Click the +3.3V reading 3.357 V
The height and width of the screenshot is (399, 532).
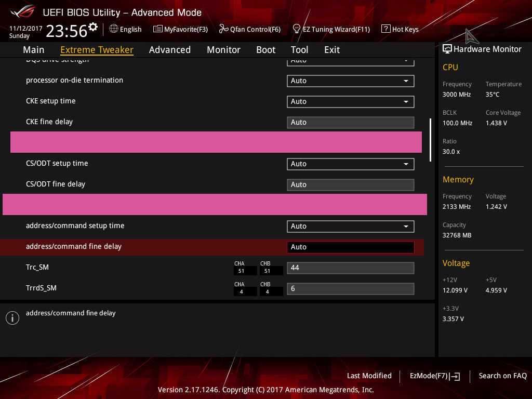click(x=453, y=318)
